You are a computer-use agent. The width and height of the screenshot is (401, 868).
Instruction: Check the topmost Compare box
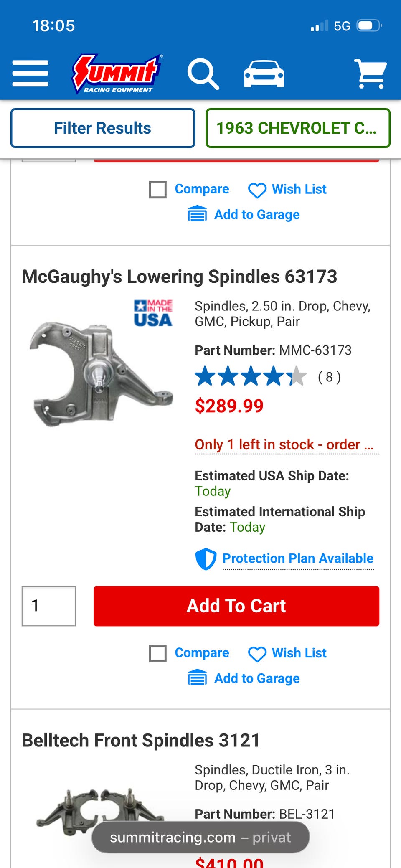tap(158, 190)
